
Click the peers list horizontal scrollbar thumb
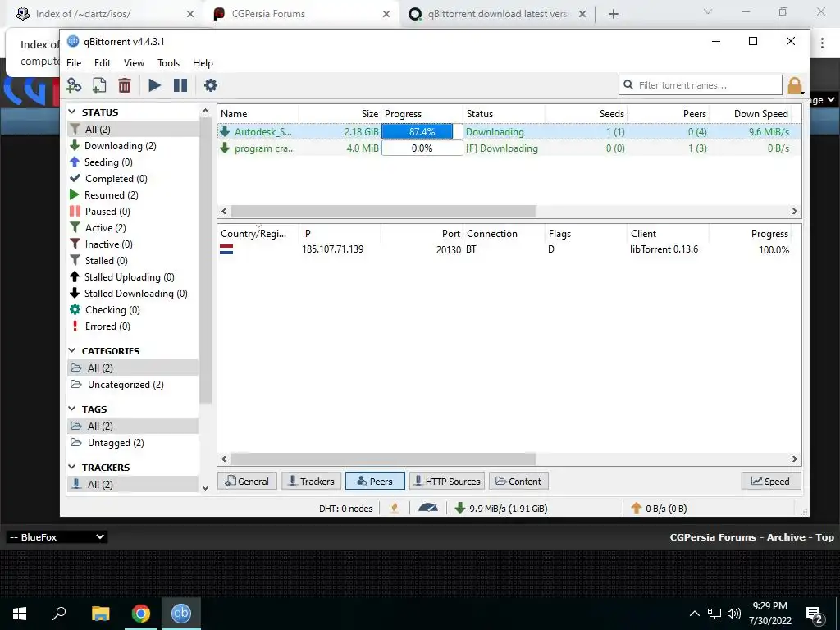[x=383, y=459]
